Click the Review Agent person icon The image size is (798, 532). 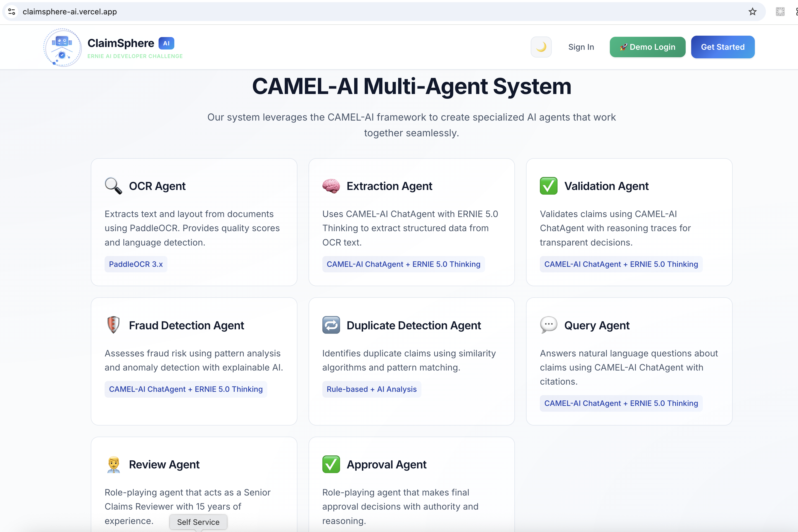(113, 464)
